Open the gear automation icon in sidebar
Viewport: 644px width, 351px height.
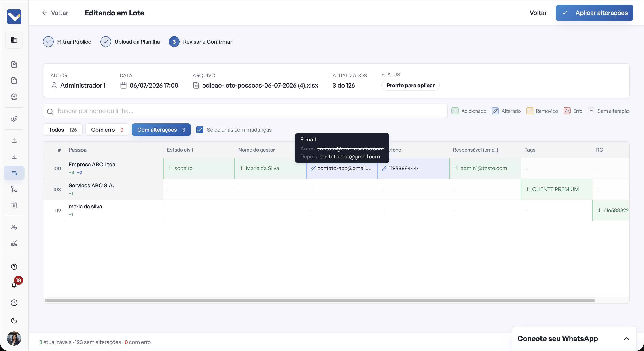point(14,119)
